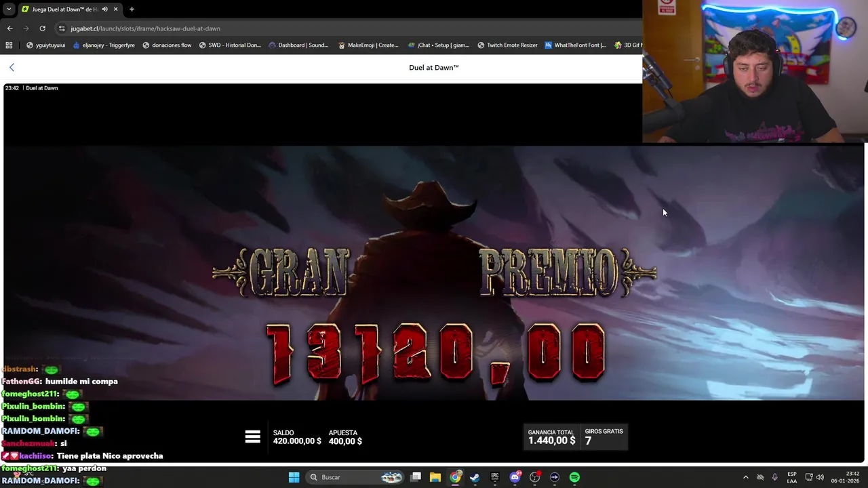
Task: Click the Windows Start button
Action: coord(294,477)
